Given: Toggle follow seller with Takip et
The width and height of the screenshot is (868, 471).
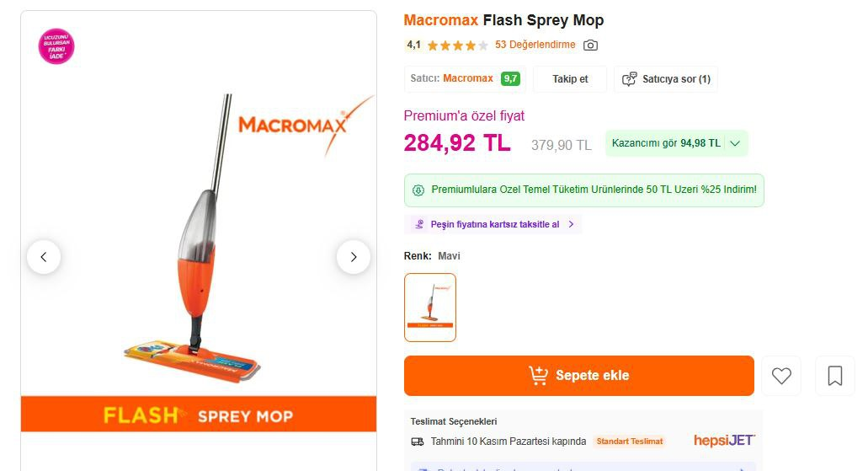Looking at the screenshot, I should click(x=570, y=79).
